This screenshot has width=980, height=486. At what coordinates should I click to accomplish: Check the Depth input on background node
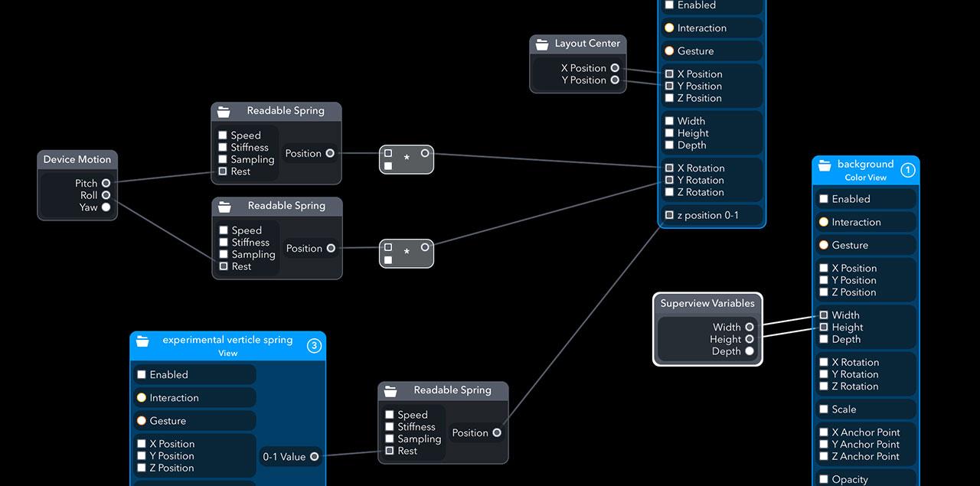click(x=824, y=339)
